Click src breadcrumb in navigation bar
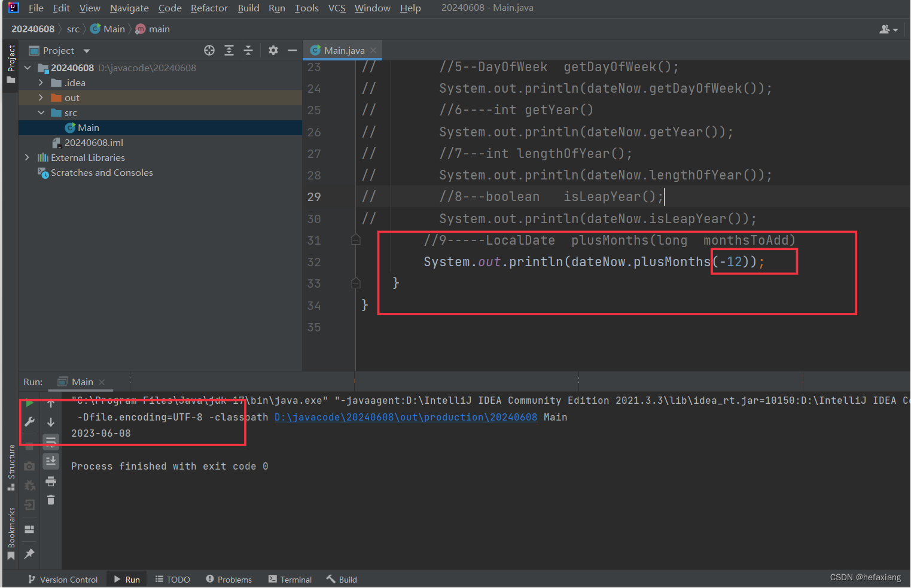Image resolution: width=911 pixels, height=588 pixels. [73, 29]
